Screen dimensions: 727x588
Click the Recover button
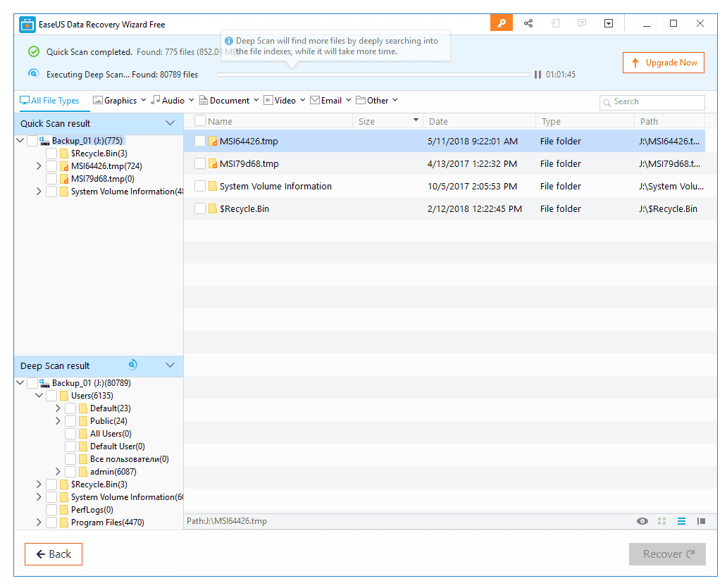click(x=667, y=554)
